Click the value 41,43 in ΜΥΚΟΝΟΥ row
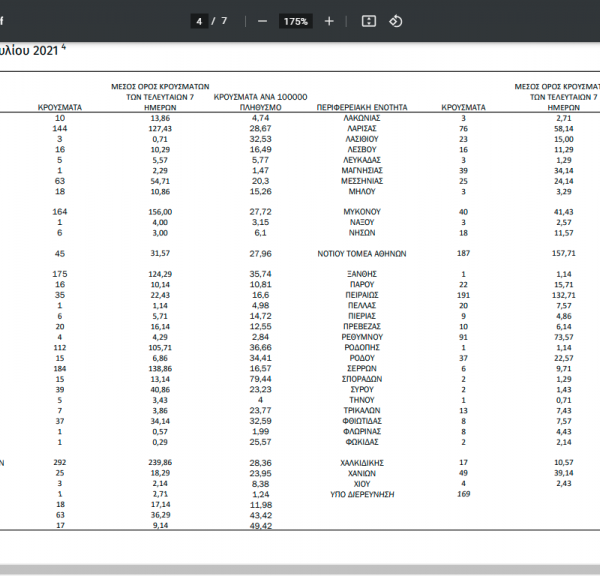 pyautogui.click(x=563, y=212)
